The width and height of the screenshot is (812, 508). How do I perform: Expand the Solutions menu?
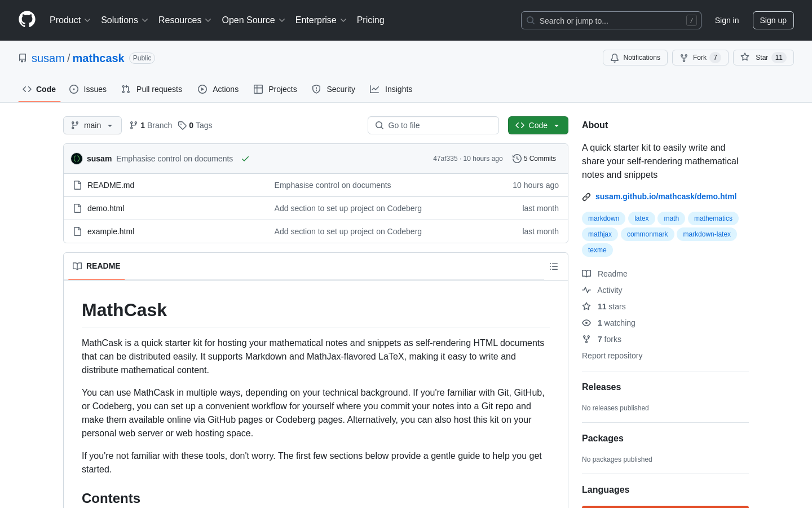click(x=125, y=20)
